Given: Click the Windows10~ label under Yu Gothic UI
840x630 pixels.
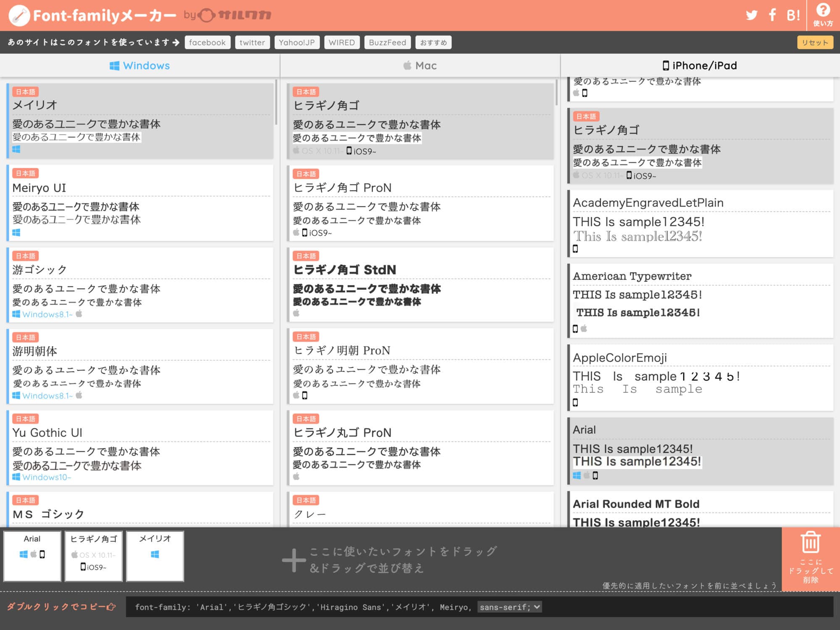Looking at the screenshot, I should point(47,477).
